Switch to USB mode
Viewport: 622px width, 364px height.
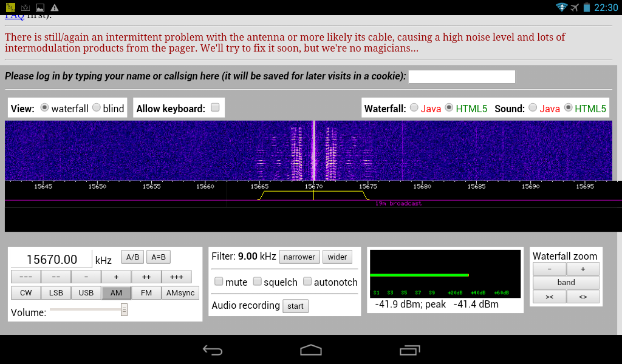(86, 292)
